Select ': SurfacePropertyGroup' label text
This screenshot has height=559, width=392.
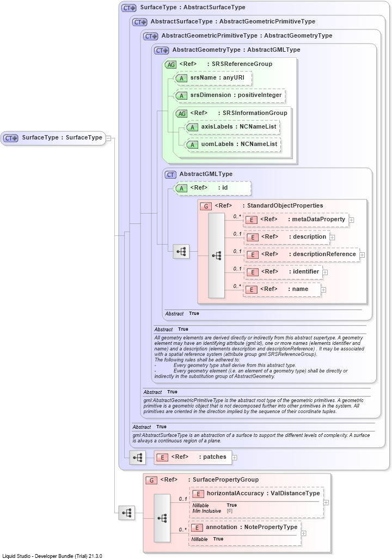[x=223, y=480]
